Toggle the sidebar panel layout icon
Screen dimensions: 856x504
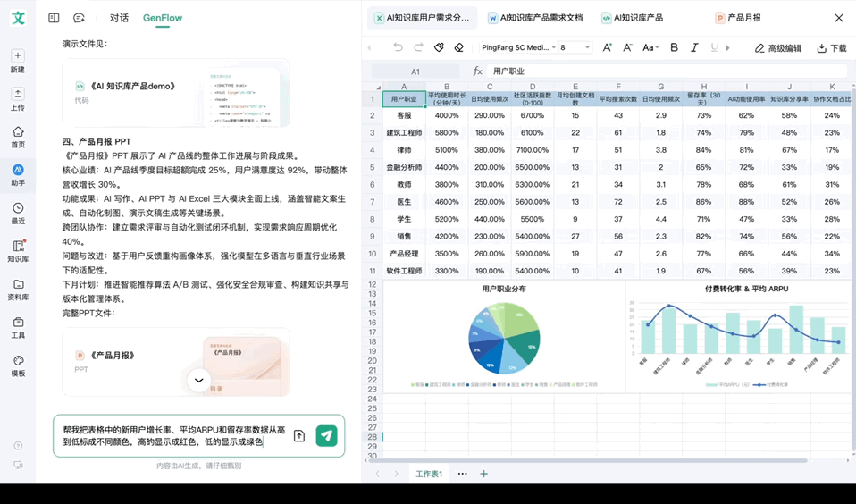point(54,18)
